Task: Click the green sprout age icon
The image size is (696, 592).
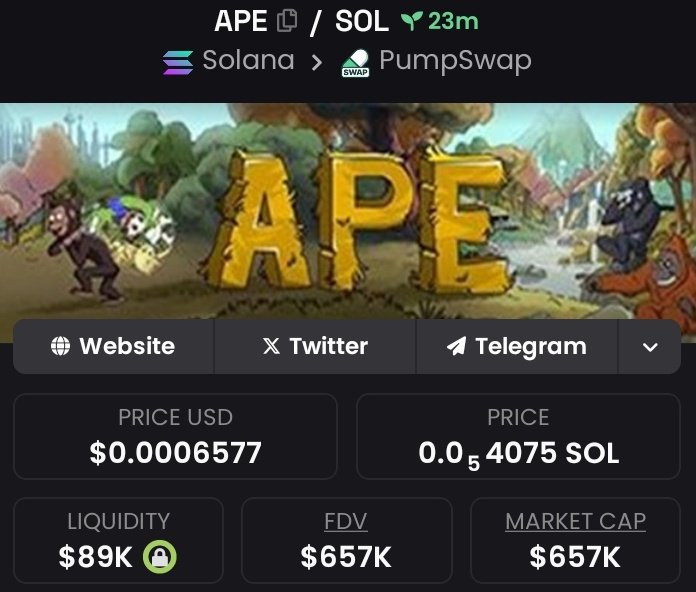Action: point(411,21)
